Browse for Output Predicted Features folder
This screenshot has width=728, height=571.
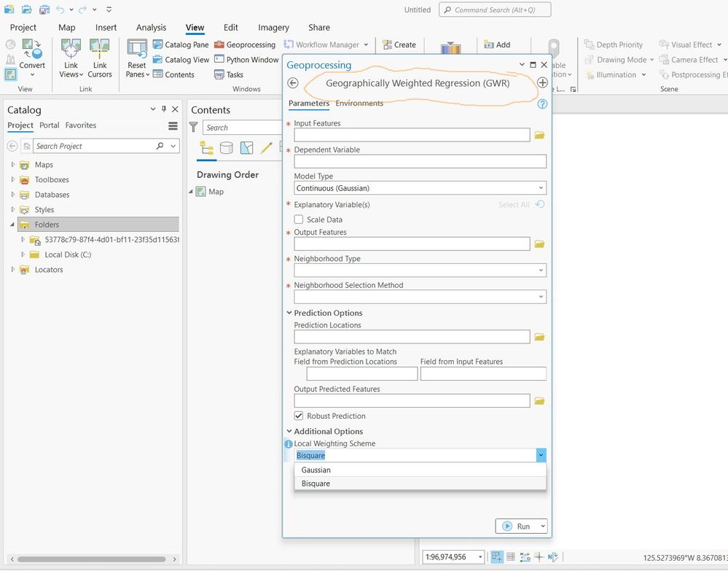[539, 400]
